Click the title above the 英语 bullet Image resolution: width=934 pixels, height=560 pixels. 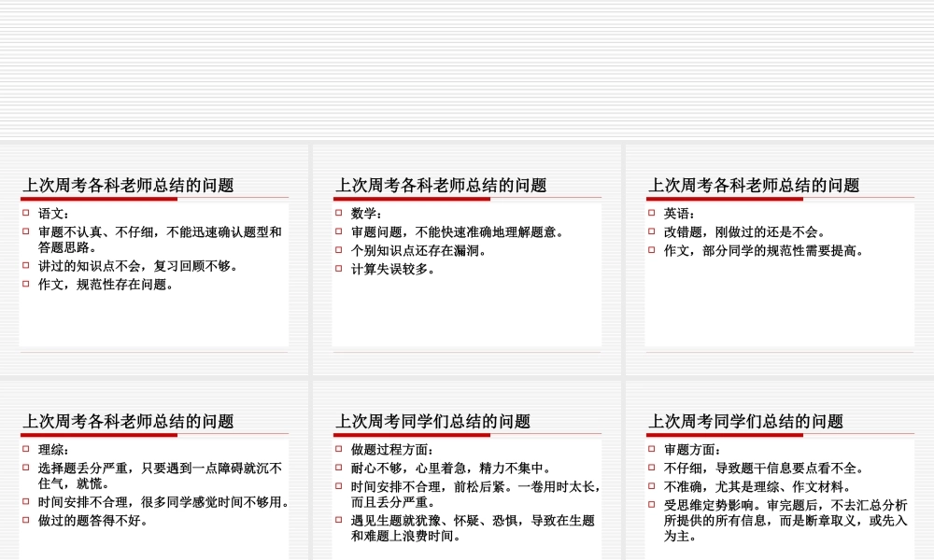(754, 186)
